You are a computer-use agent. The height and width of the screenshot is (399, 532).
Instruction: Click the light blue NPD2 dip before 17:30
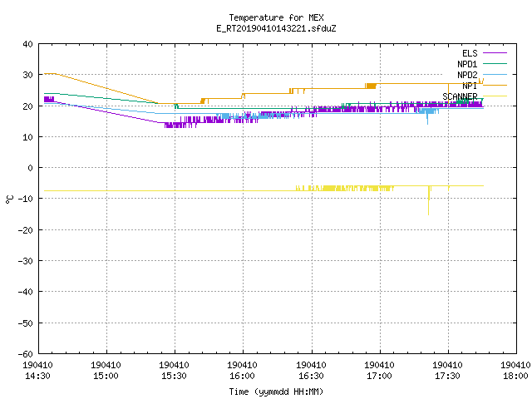tap(427, 119)
